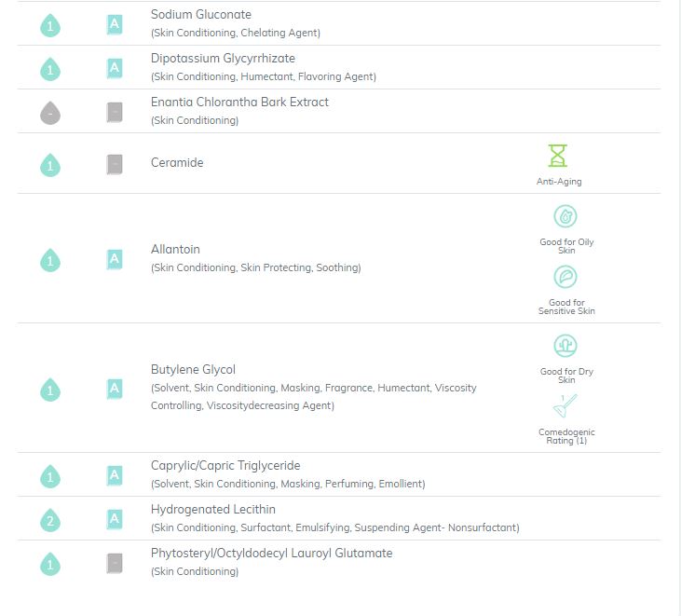Click the gray data badge next to Ceramide
The width and height of the screenshot is (681, 616).
(115, 164)
